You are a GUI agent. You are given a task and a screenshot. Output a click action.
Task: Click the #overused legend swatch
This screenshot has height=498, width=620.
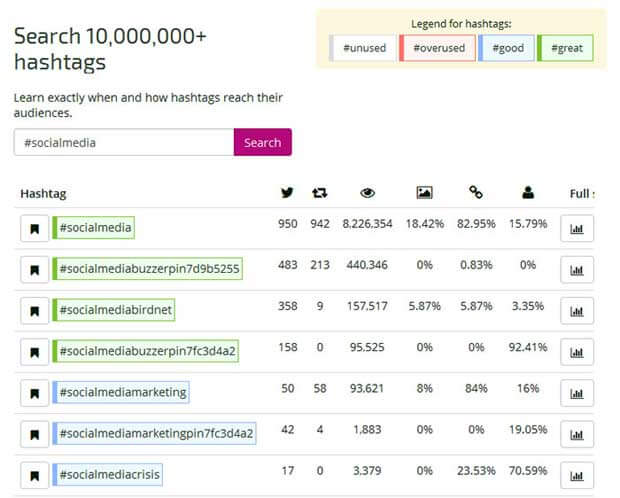click(436, 48)
